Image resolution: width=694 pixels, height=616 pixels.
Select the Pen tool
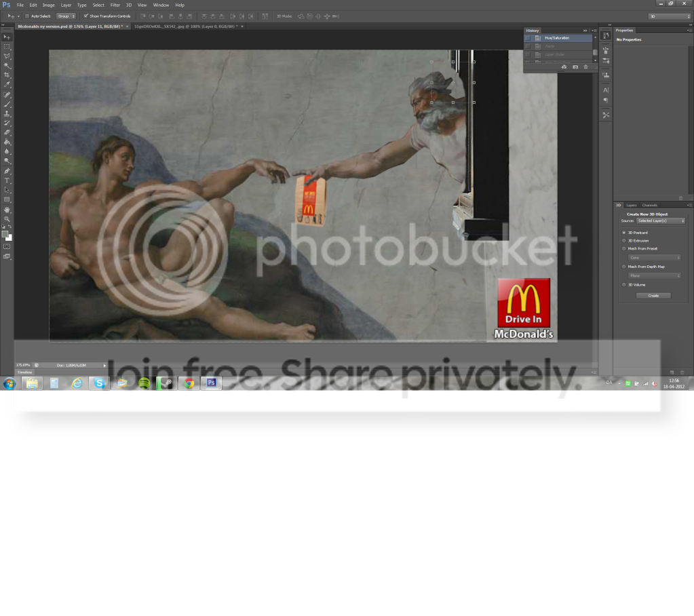pyautogui.click(x=7, y=171)
